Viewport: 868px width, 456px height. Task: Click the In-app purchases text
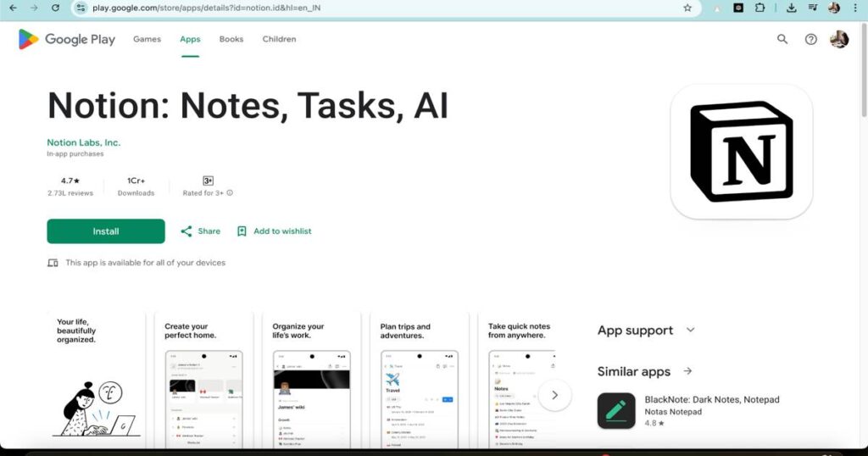[x=75, y=154]
